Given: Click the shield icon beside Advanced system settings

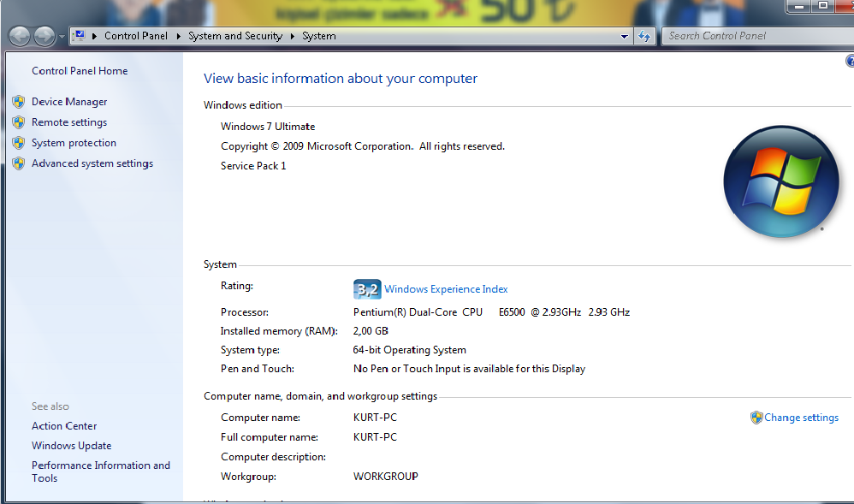Looking at the screenshot, I should coord(19,163).
